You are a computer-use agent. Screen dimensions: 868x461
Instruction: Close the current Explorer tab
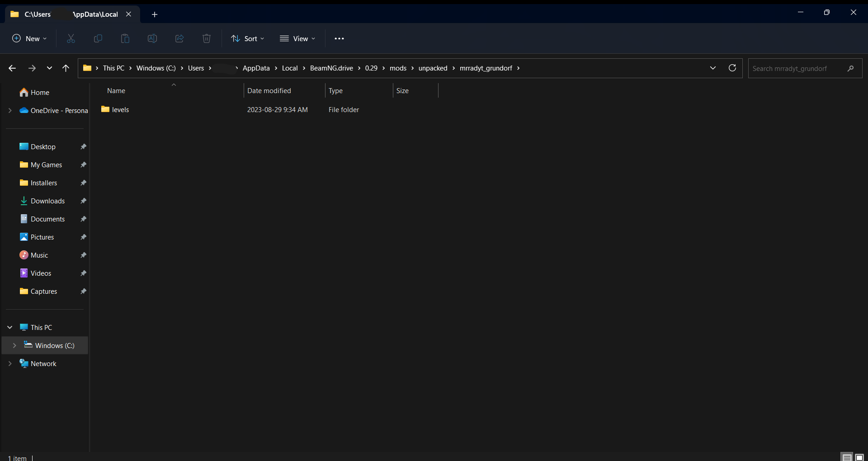[x=129, y=14]
